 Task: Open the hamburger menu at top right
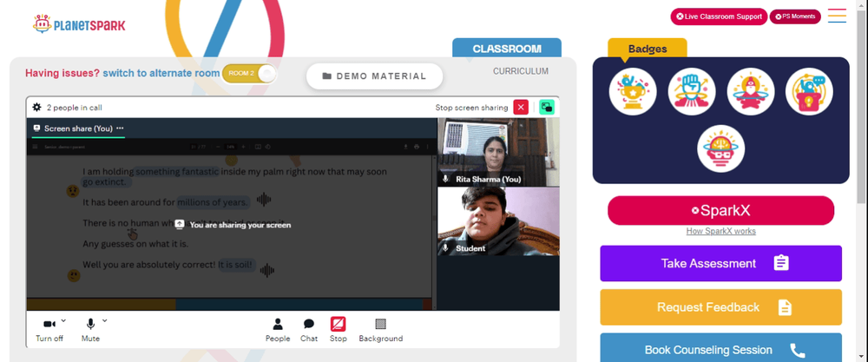(837, 16)
